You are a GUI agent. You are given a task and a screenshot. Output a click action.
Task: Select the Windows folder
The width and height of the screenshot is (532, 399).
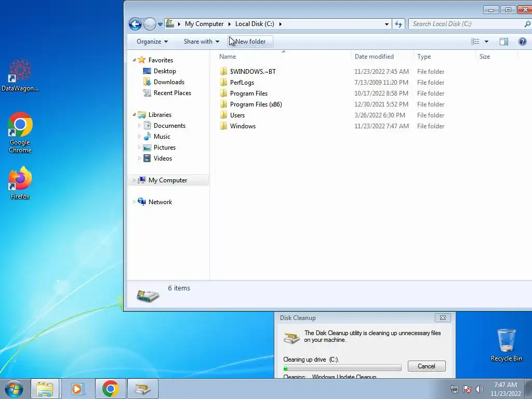[x=243, y=126]
